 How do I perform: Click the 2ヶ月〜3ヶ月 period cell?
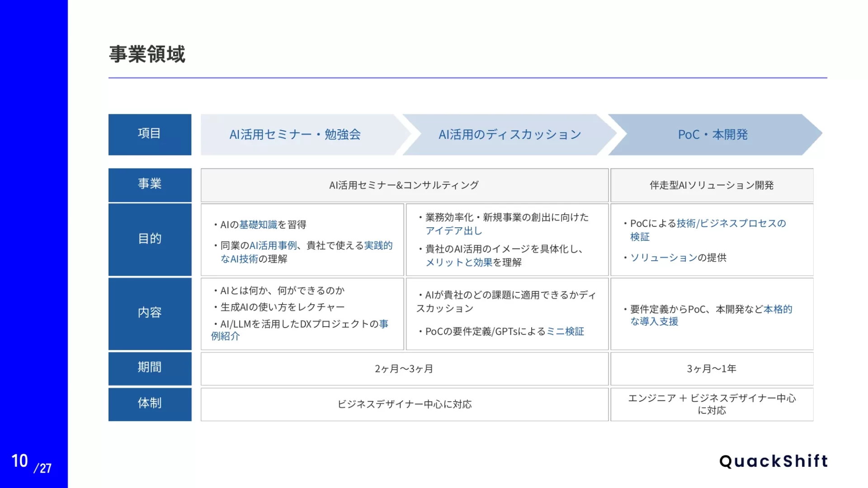click(404, 369)
